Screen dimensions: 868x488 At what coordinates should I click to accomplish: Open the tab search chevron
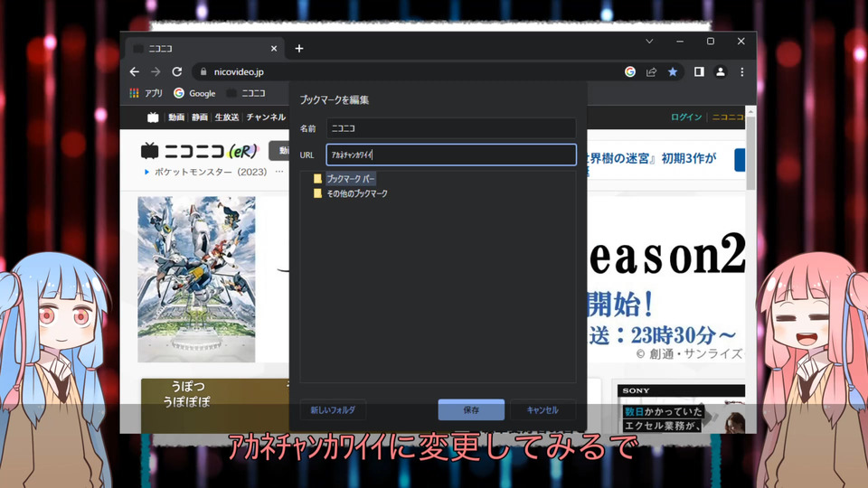pyautogui.click(x=649, y=42)
